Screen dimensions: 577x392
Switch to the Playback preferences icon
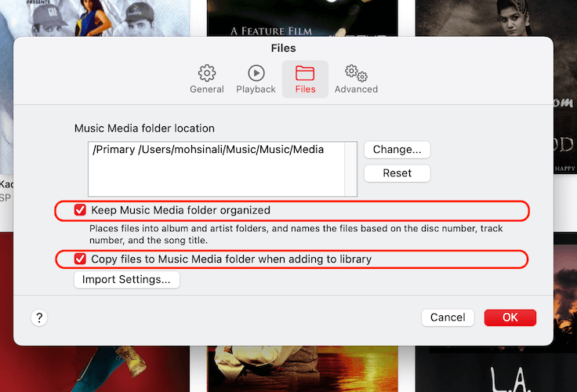pos(256,79)
